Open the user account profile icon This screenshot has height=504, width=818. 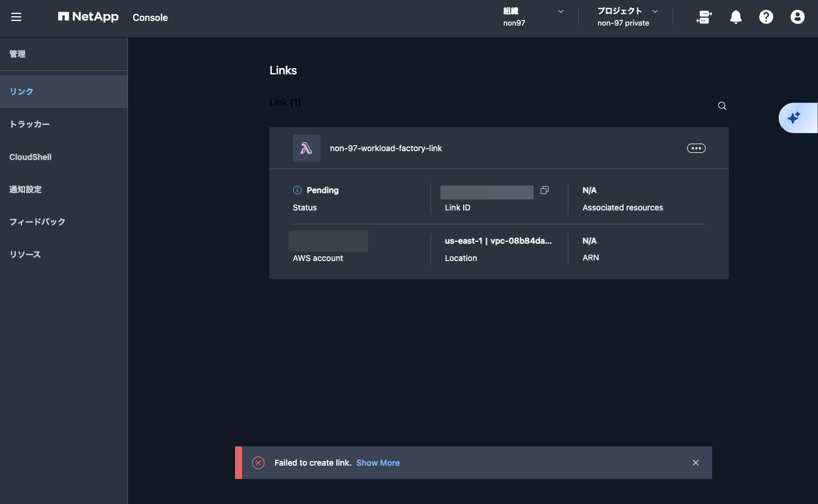(x=798, y=17)
